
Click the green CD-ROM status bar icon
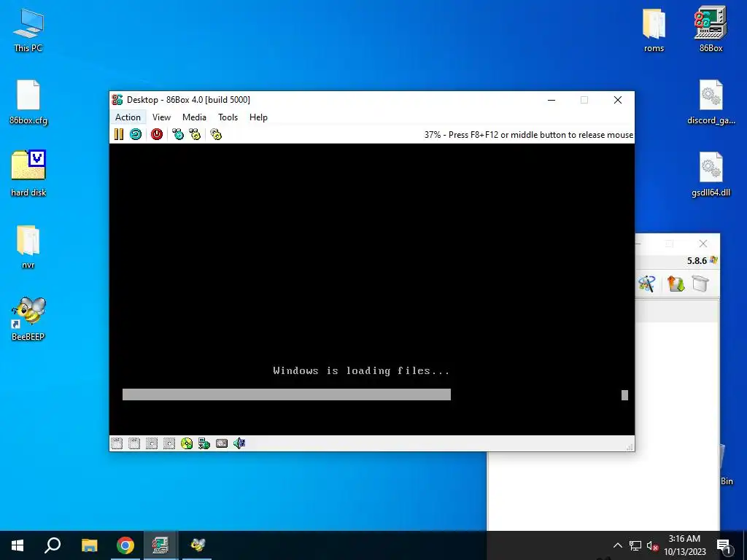coord(187,443)
